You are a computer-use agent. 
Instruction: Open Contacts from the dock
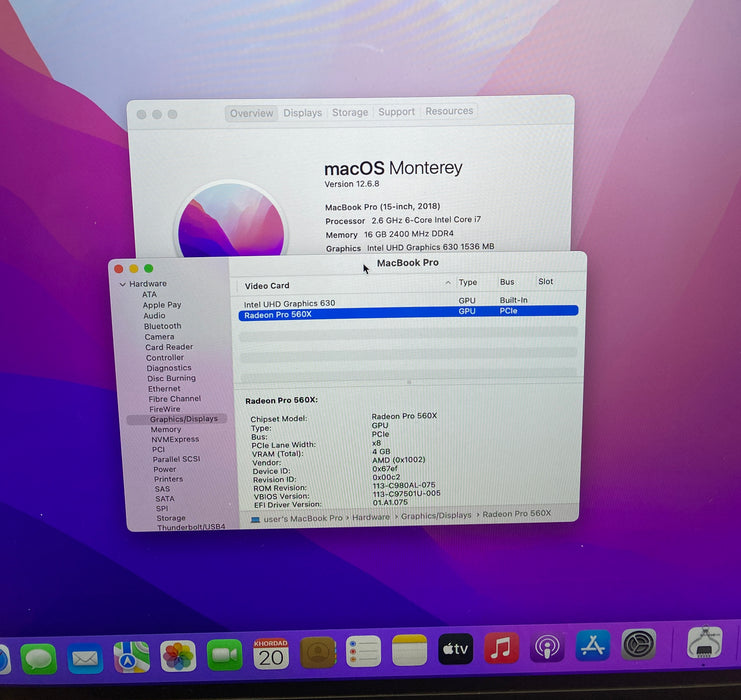click(318, 653)
